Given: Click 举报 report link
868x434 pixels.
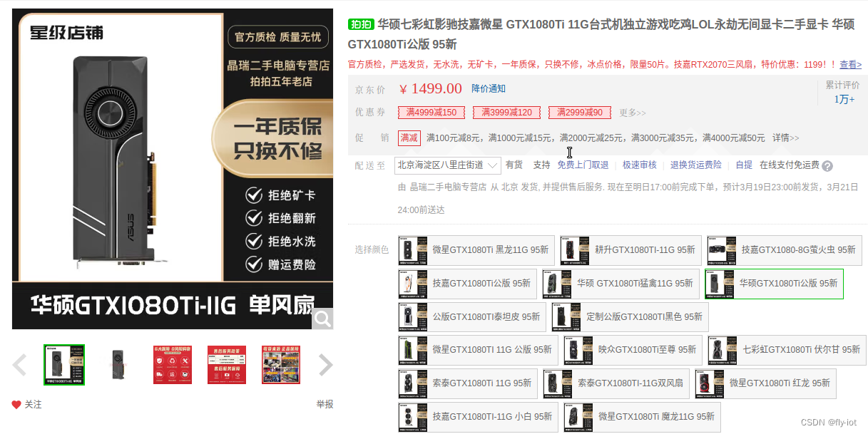Looking at the screenshot, I should (325, 404).
